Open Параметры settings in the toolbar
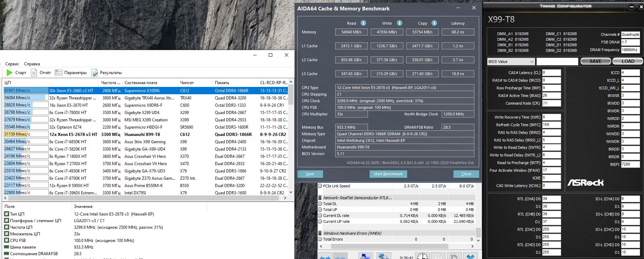This screenshot has height=259, width=644. pos(71,73)
